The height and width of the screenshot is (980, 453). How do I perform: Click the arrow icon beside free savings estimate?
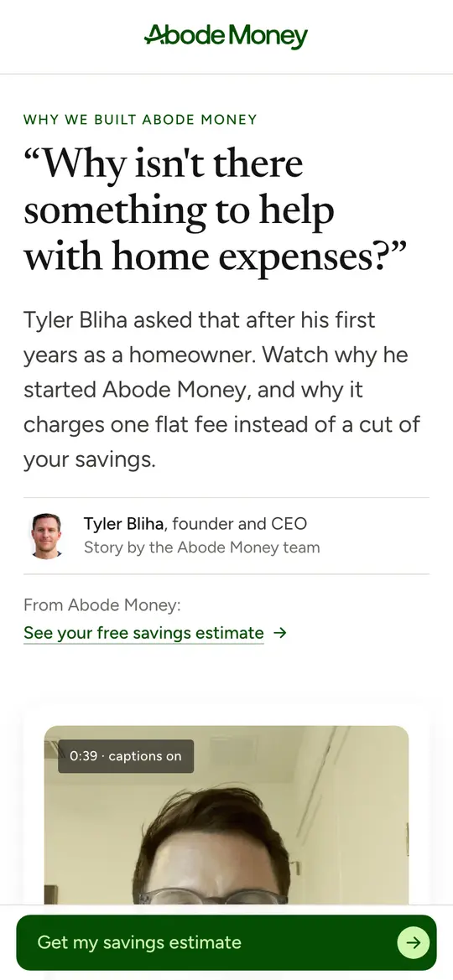280,632
